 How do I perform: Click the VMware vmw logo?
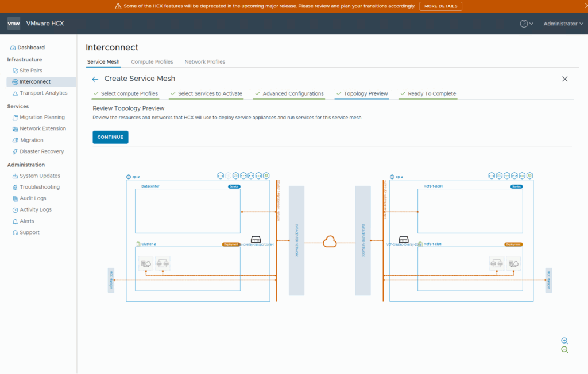click(x=14, y=24)
